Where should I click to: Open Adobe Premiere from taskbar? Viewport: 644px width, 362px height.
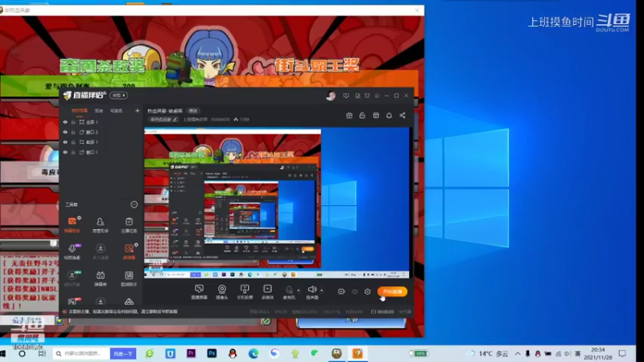[x=191, y=353]
